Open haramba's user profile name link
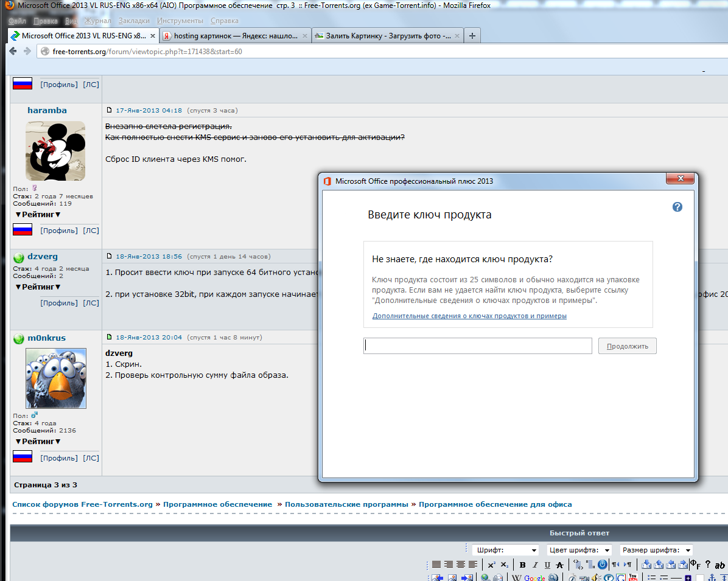 pos(47,111)
